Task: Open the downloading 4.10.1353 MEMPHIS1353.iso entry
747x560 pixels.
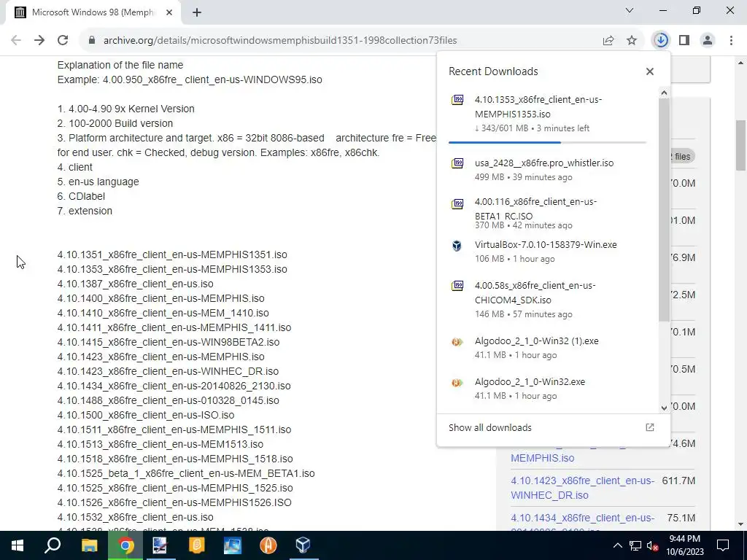Action: point(547,113)
